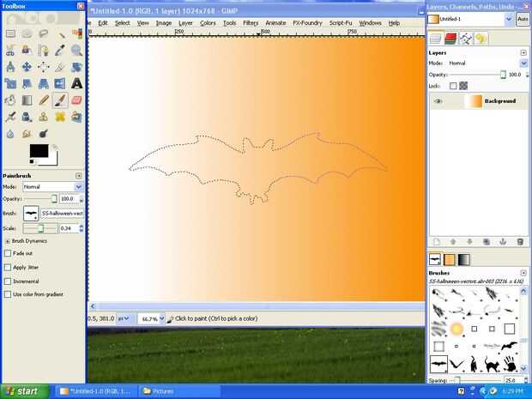Click the duplicate layer icon
This screenshot has width=532, height=399.
point(487,242)
